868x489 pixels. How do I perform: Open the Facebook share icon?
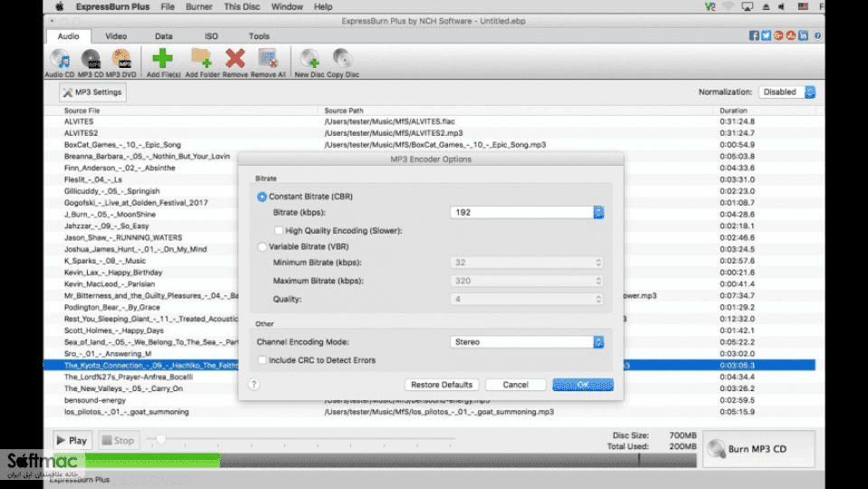tap(754, 35)
